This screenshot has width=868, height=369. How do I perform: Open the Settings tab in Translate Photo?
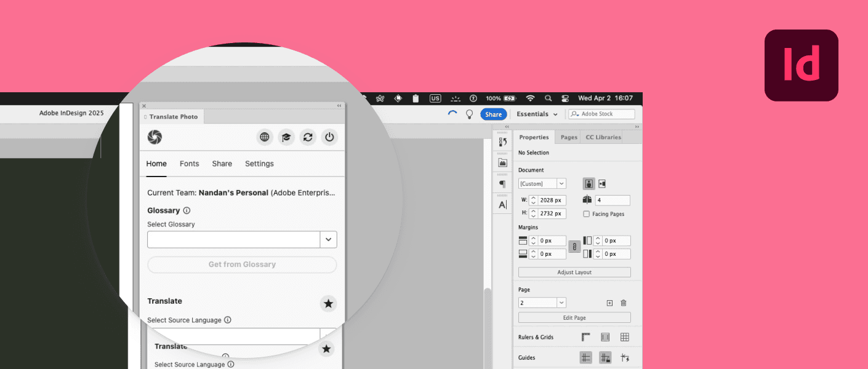click(x=259, y=164)
